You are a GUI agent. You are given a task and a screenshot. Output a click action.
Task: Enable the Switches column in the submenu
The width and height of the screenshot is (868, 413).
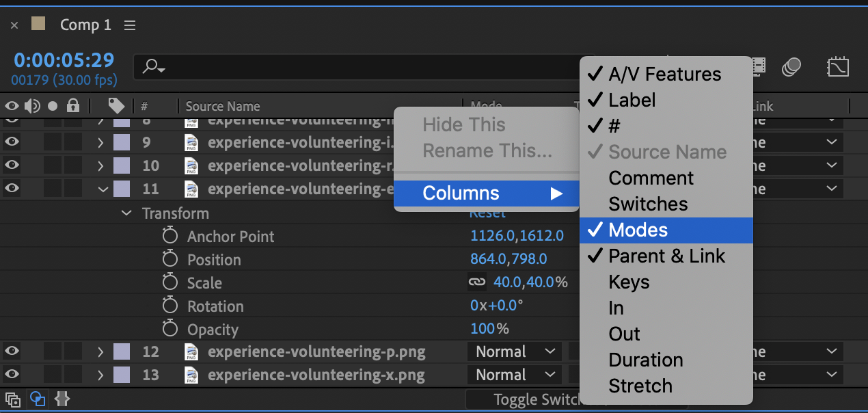648,203
